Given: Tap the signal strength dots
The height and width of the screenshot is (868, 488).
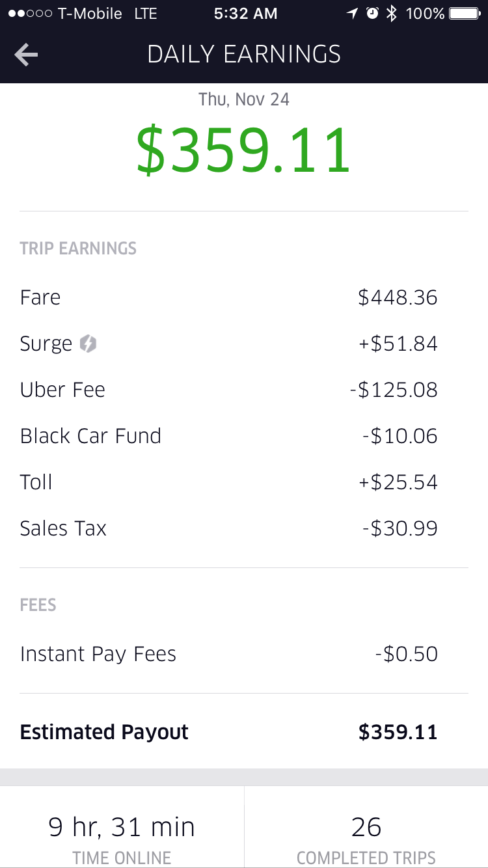Looking at the screenshot, I should (29, 14).
